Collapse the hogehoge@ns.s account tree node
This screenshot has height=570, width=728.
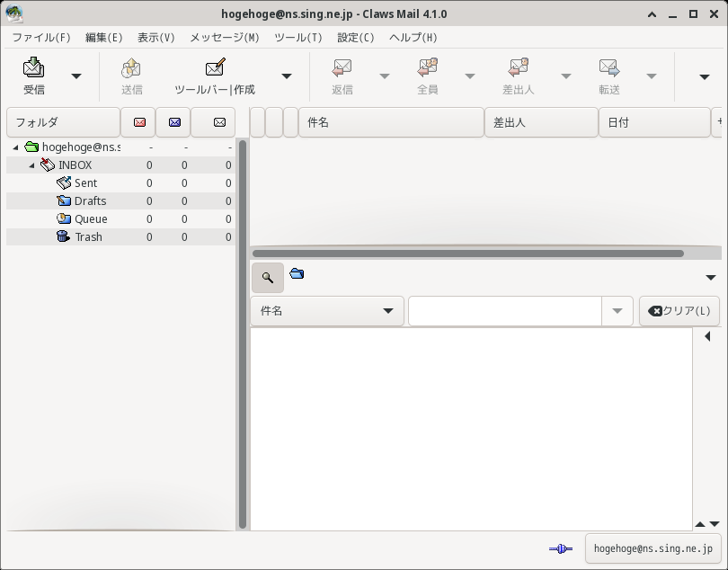tap(16, 147)
